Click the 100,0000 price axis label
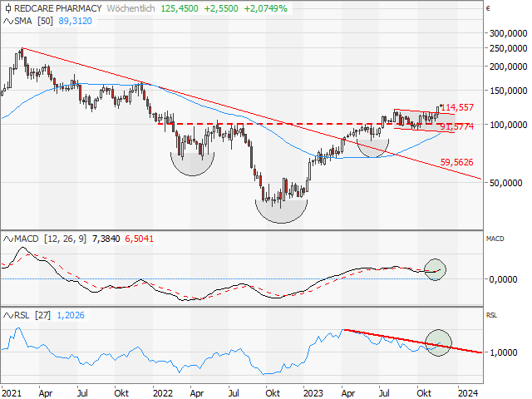This screenshot has width=532, height=399. [x=508, y=125]
